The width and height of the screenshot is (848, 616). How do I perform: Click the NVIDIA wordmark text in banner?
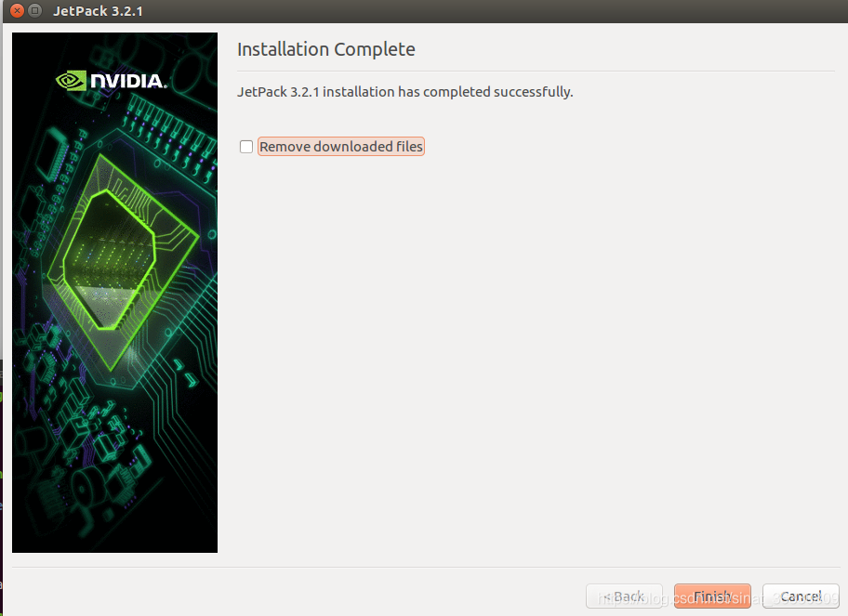[128, 81]
